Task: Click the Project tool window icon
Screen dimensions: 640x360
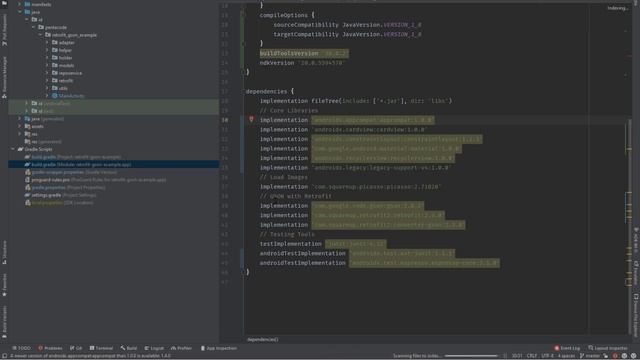Action: point(4,3)
